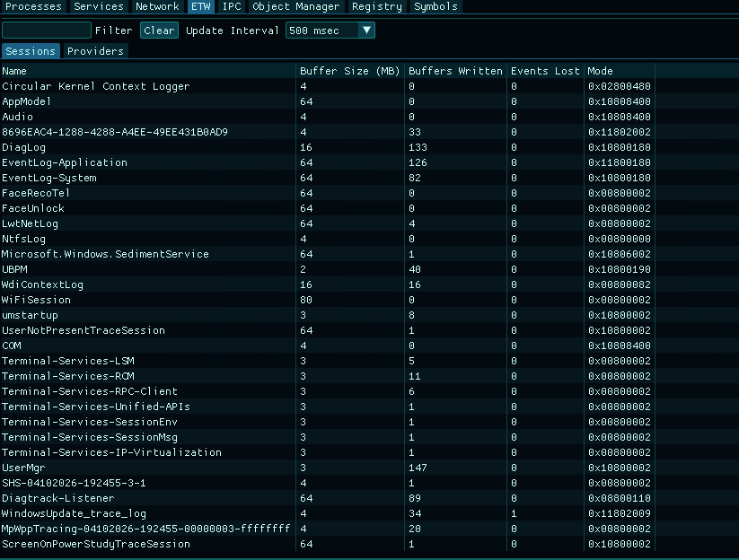
Task: Select the SHS-04102026-192455-3-1 session
Action: [x=328, y=483]
